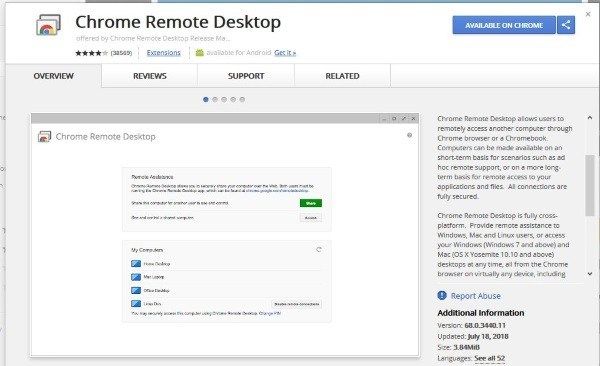The width and height of the screenshot is (600, 366).
Task: Click the star rating display
Action: (92, 53)
